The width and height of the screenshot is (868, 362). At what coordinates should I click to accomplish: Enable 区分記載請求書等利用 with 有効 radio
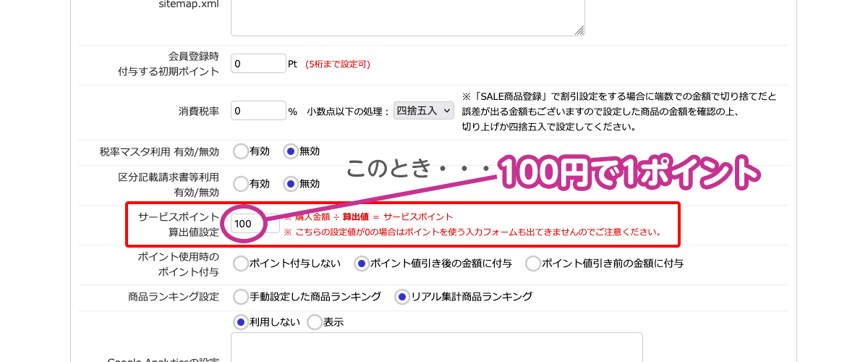(240, 184)
